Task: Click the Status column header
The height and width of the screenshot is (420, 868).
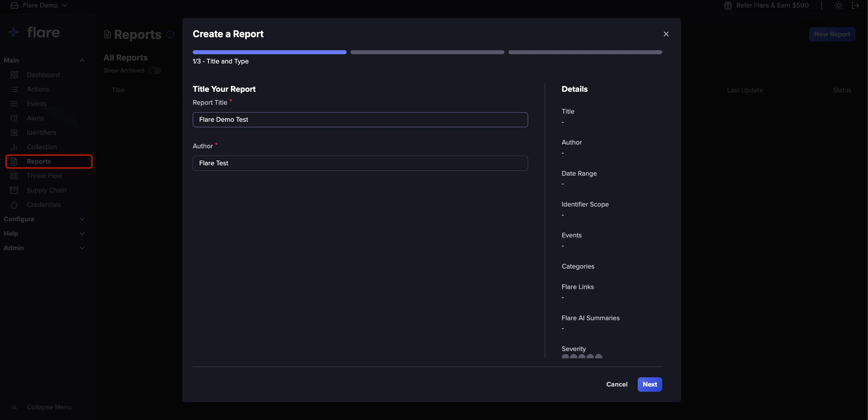Action: coord(842,90)
